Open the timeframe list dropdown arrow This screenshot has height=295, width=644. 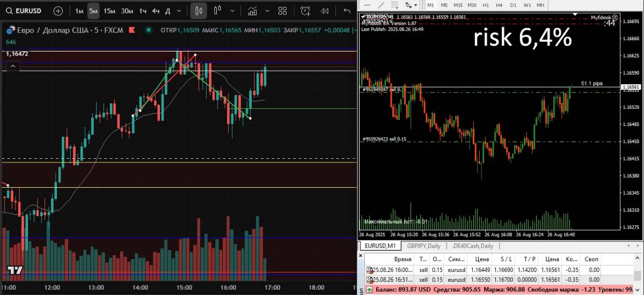[180, 11]
